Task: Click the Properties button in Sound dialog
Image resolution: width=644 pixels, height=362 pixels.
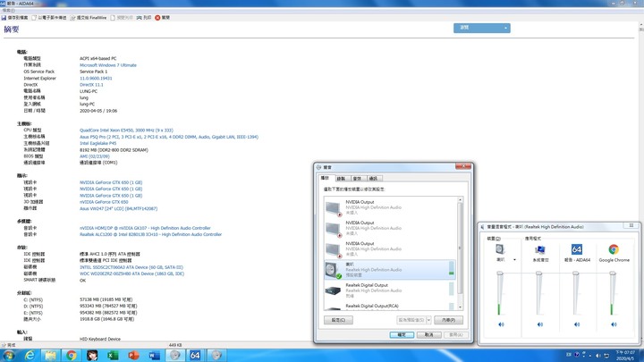Action: 448,320
